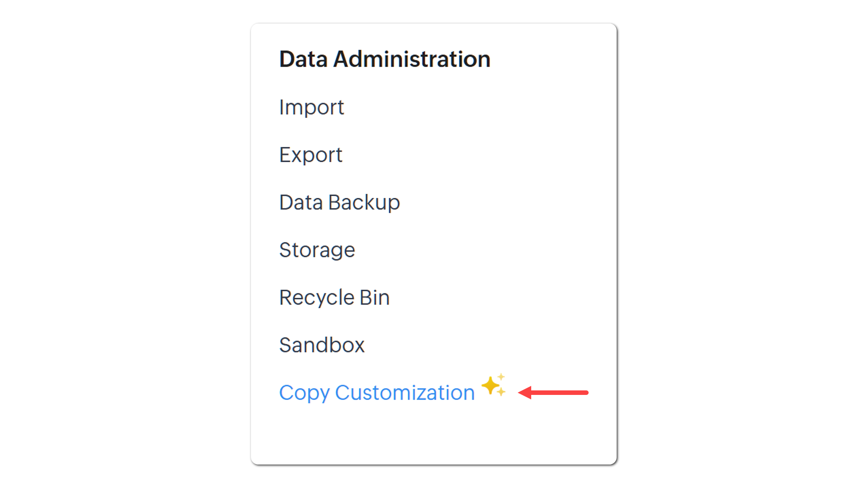Open the Recycle Bin entry

335,298
